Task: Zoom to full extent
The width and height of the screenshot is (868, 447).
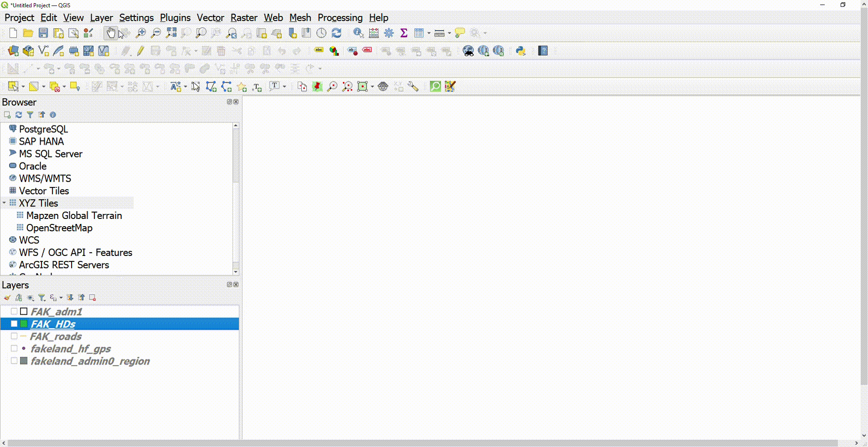Action: click(171, 33)
